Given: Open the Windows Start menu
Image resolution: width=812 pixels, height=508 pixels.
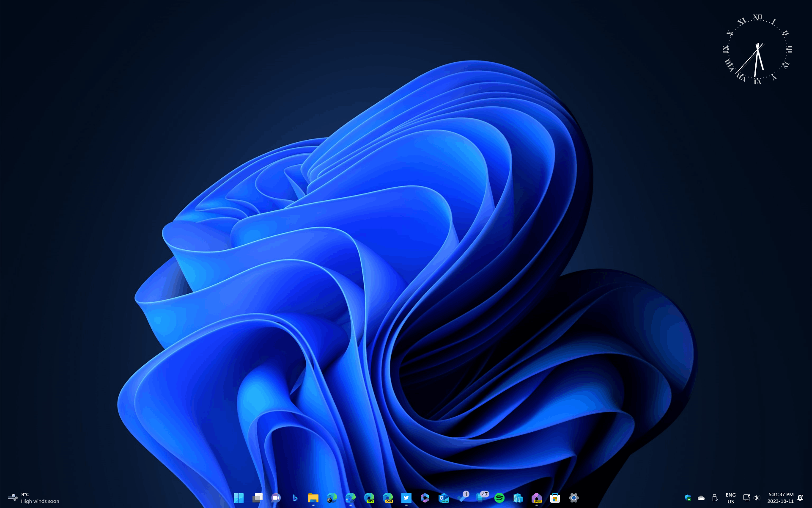Looking at the screenshot, I should click(x=239, y=498).
